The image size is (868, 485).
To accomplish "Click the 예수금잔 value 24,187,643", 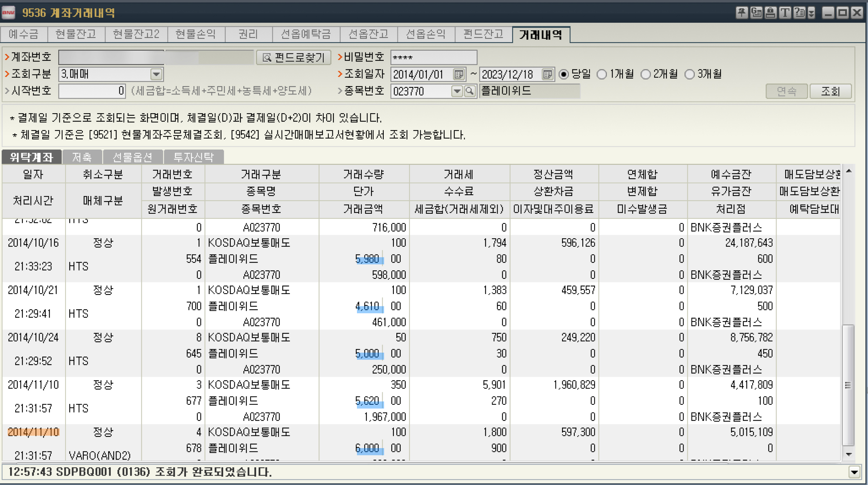I will click(749, 243).
